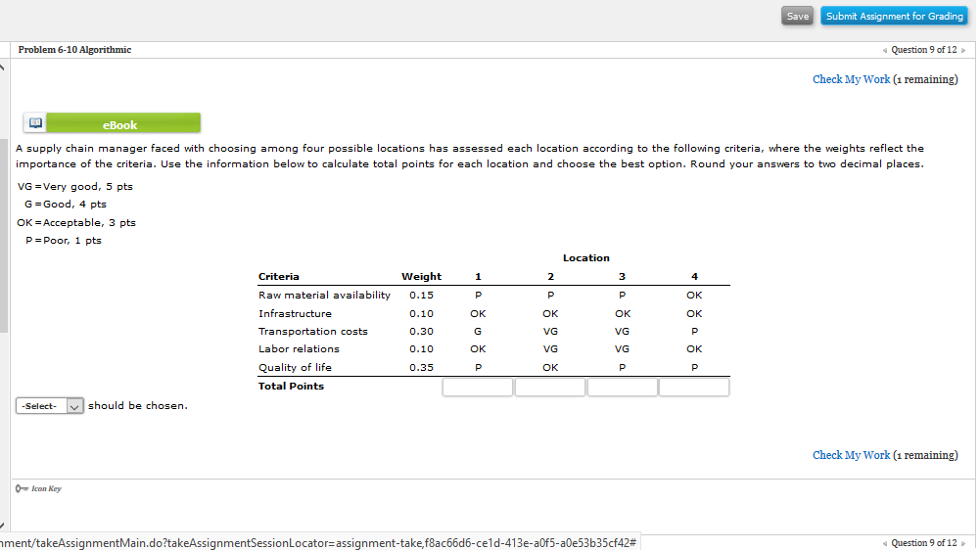The height and width of the screenshot is (550, 980).
Task: Submit Assignment for Grading
Action: 894,17
